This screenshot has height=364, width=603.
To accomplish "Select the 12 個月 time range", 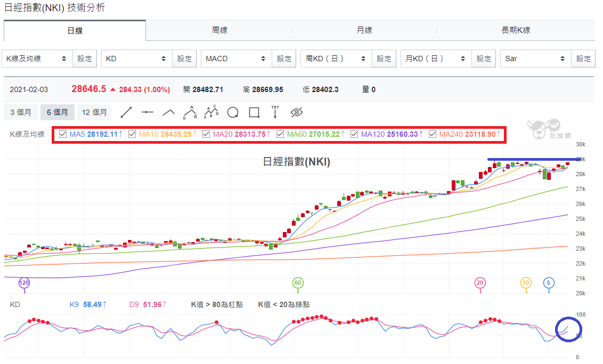I will pos(94,112).
